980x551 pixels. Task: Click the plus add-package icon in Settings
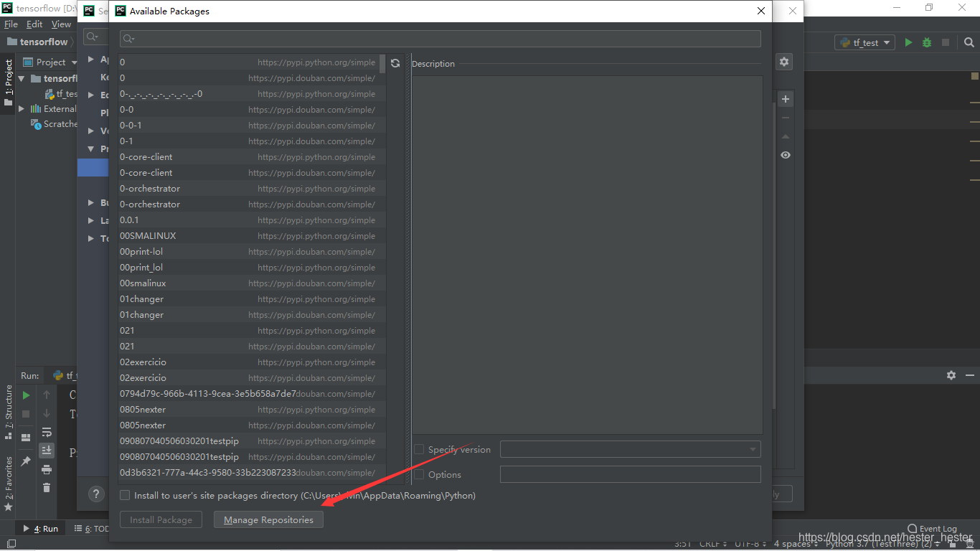[786, 99]
